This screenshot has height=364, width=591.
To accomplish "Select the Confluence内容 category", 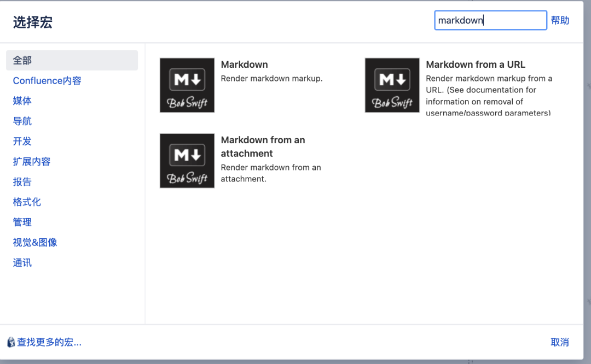I will pyautogui.click(x=47, y=80).
